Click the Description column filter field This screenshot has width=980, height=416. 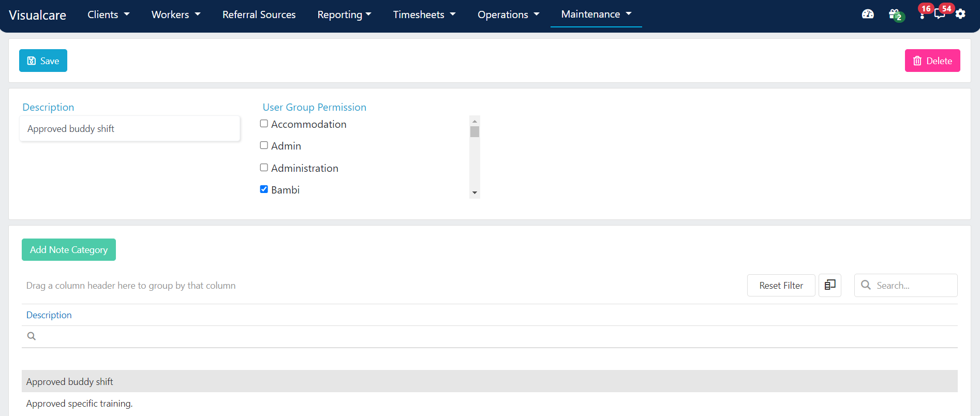[x=489, y=336]
